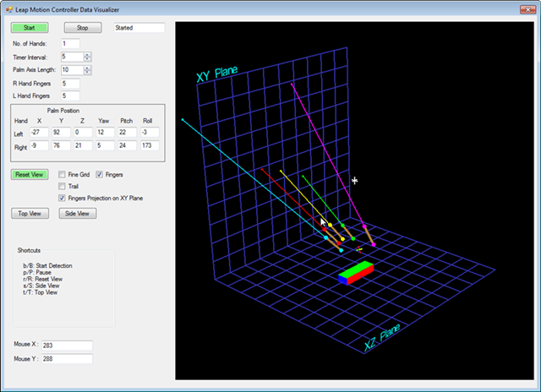Click the application icon in title bar
Viewport: 541px width, 392px height.
click(9, 9)
